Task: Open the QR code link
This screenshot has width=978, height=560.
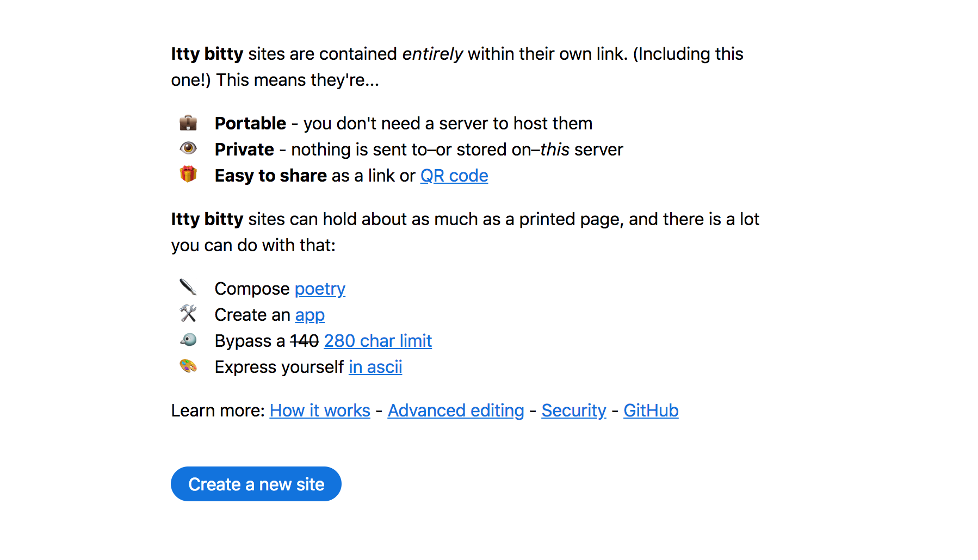Action: [454, 176]
